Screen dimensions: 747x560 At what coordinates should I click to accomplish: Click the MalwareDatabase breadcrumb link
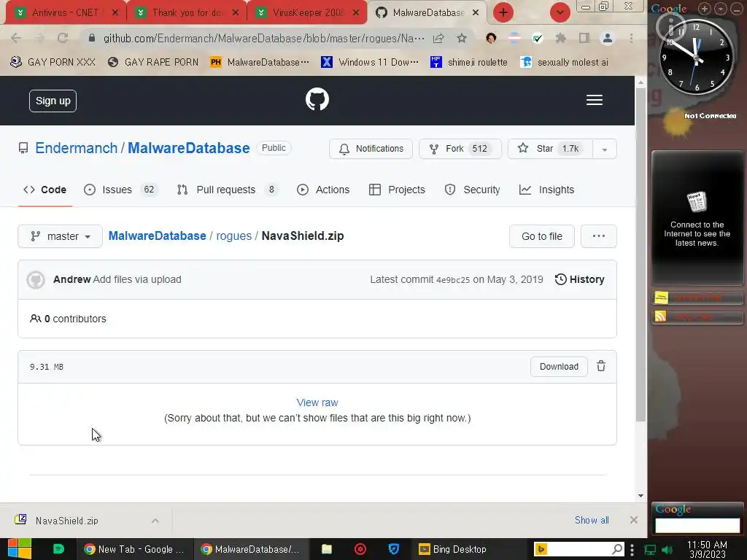[x=158, y=236]
